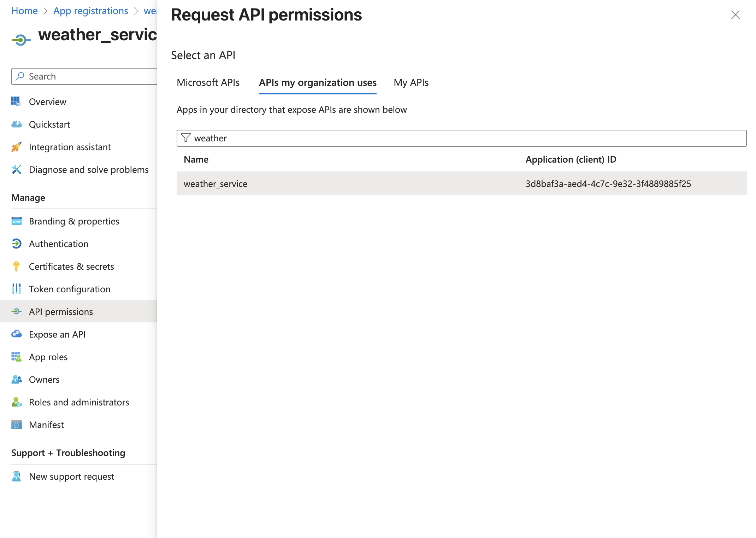
Task: Switch to the My APIs tab
Action: click(x=411, y=82)
